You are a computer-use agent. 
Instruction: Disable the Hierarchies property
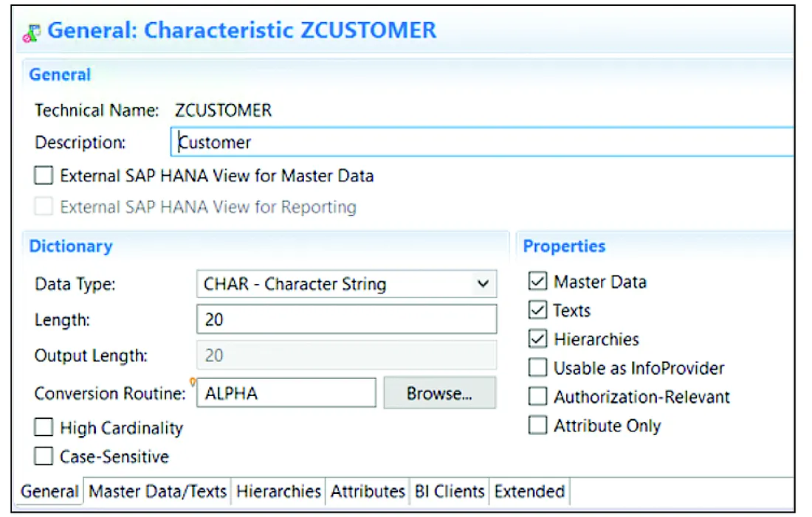[x=538, y=339]
